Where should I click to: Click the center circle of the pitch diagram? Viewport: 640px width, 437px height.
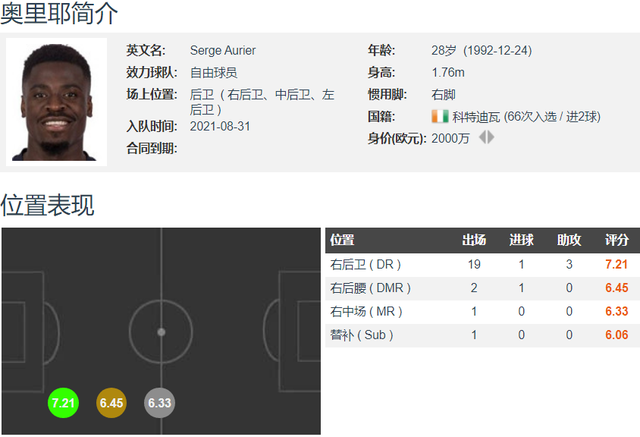click(161, 332)
